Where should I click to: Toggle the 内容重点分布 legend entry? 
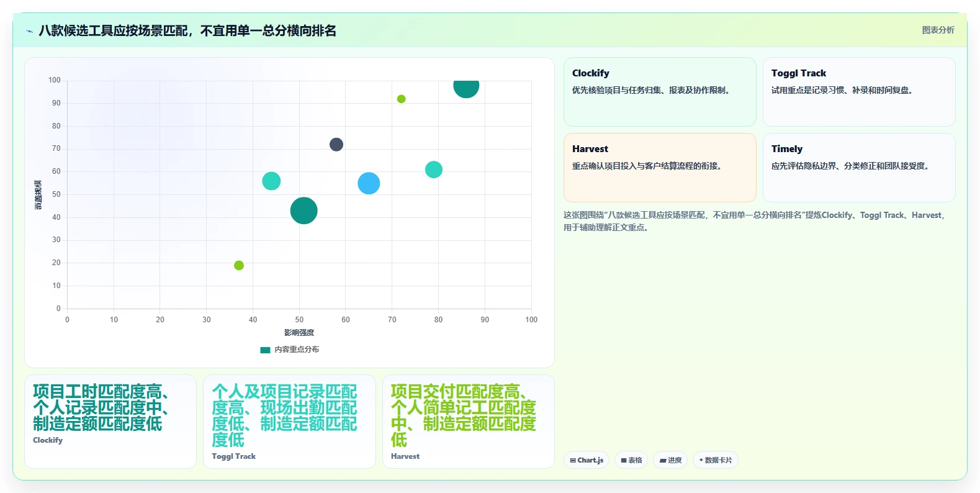coord(290,350)
